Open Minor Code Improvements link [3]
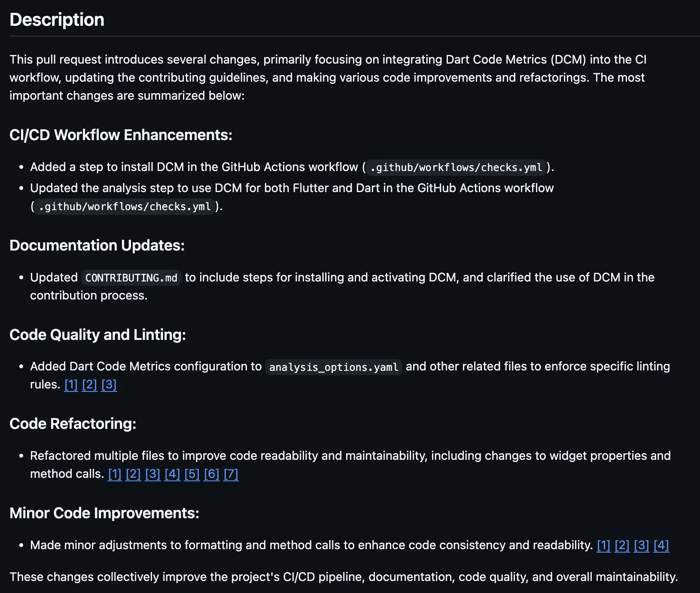 coord(642,545)
